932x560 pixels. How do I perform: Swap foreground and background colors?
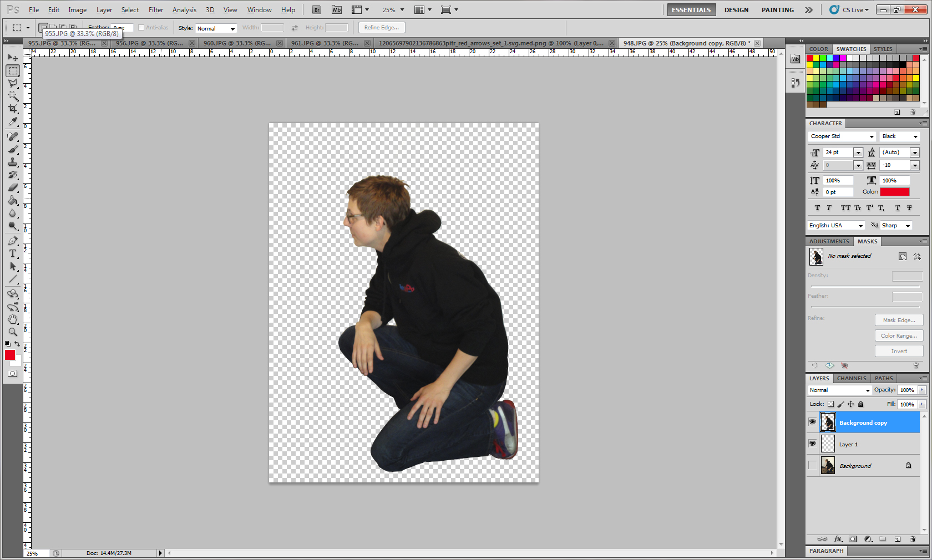point(17,344)
